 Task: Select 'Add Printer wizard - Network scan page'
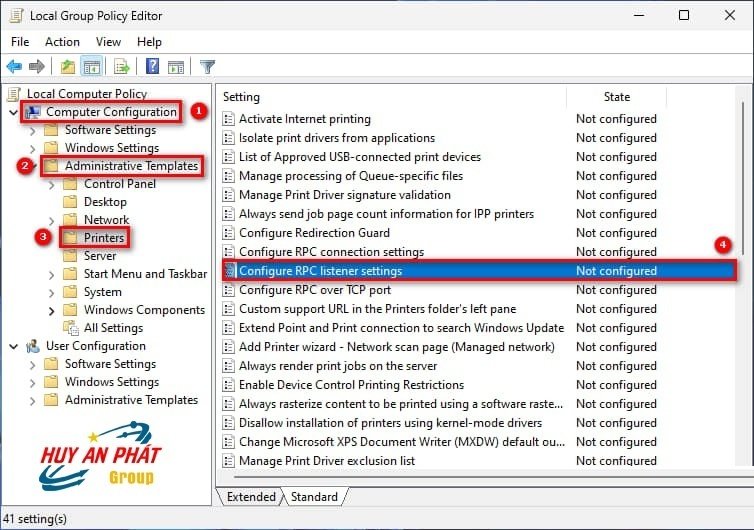pyautogui.click(x=397, y=347)
